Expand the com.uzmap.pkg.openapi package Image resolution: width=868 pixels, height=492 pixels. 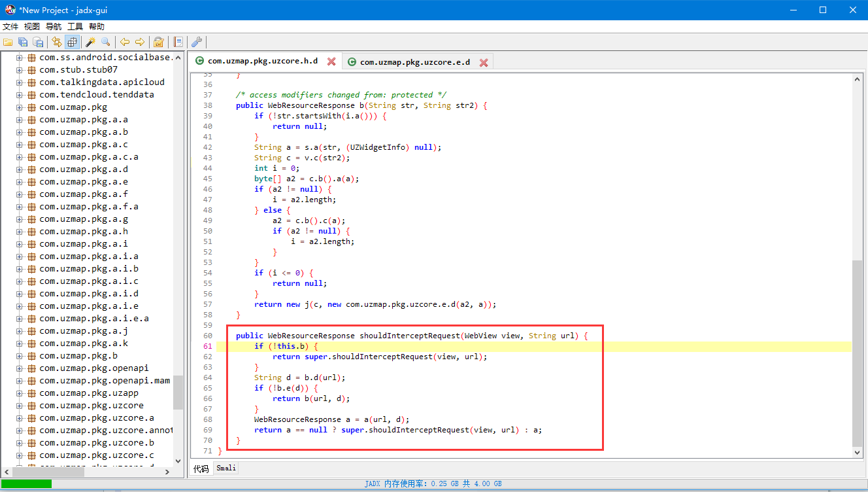tap(20, 368)
